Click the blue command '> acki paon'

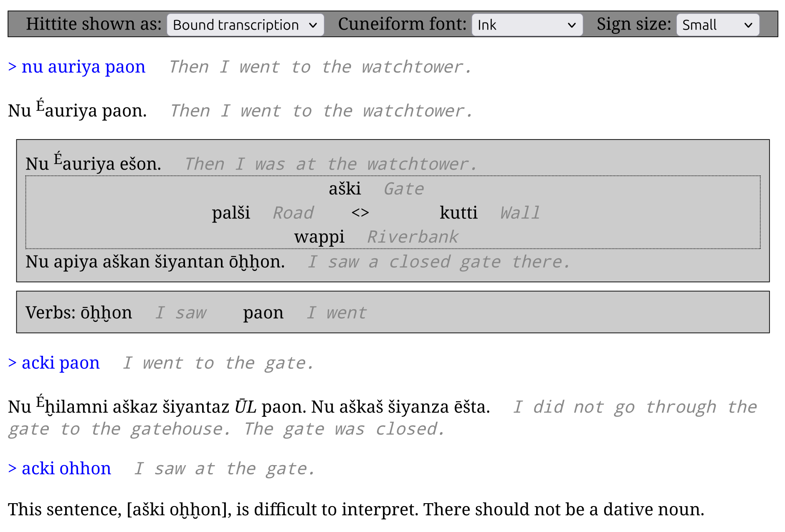54,363
